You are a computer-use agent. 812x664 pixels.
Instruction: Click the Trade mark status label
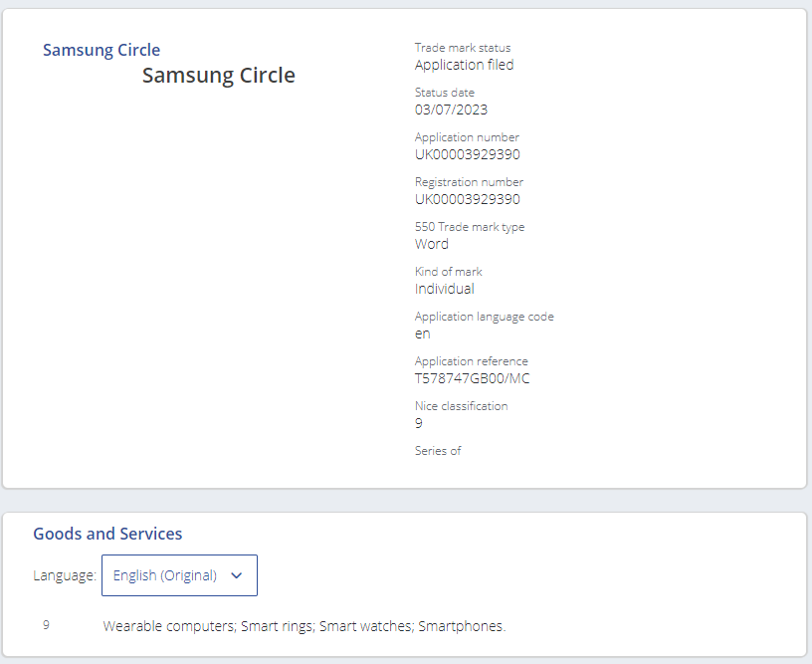tap(463, 48)
